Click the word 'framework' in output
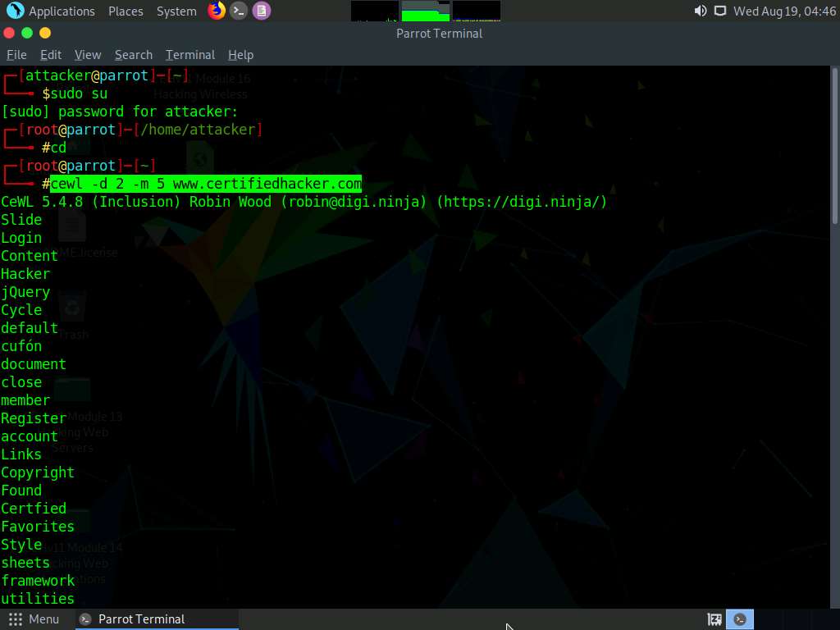840x630 pixels. [38, 581]
